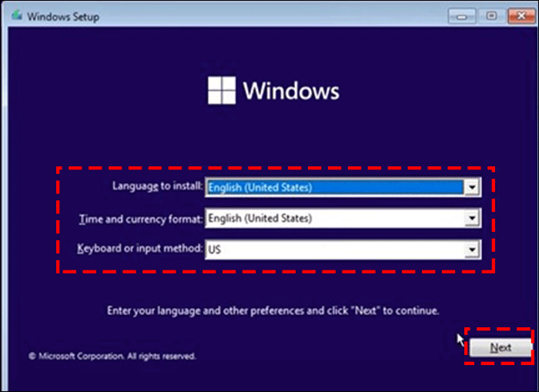Click the Microsoft Corporation copyright text
539x392 pixels.
(112, 356)
